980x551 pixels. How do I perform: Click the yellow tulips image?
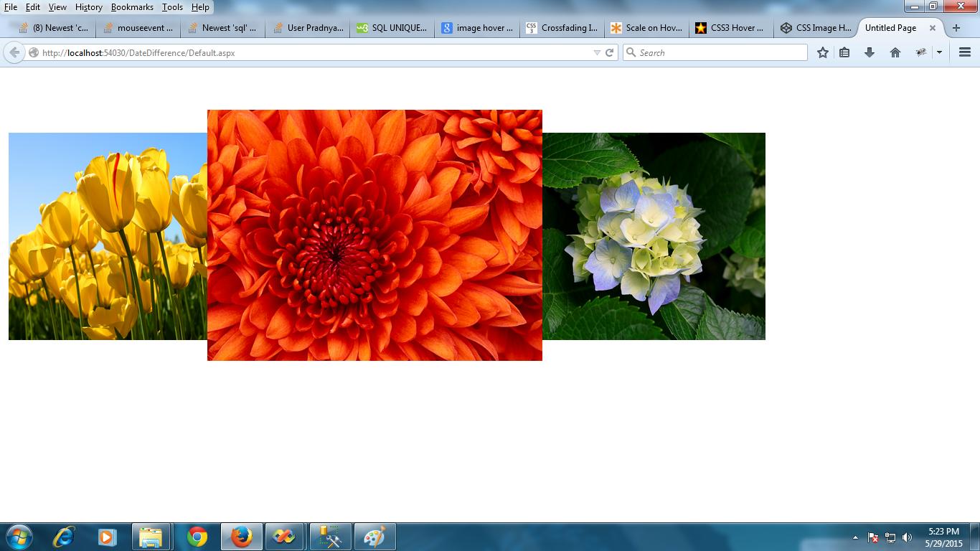(x=108, y=236)
